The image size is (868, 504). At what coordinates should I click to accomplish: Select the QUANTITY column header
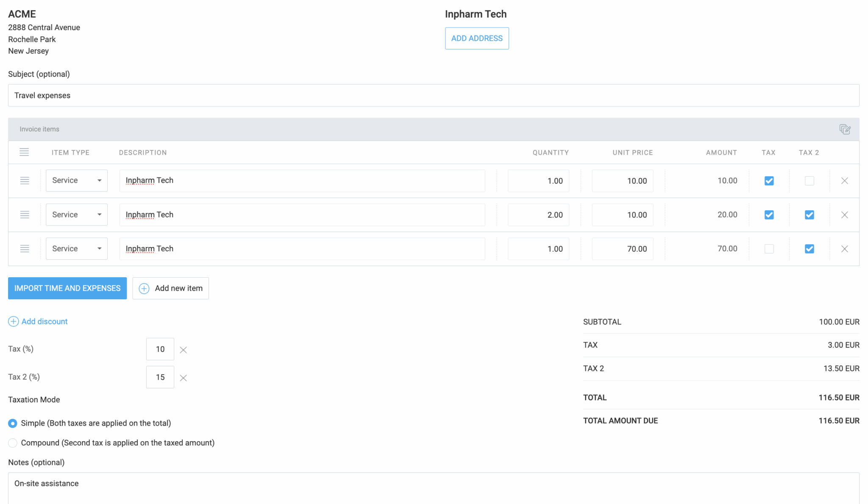click(551, 152)
